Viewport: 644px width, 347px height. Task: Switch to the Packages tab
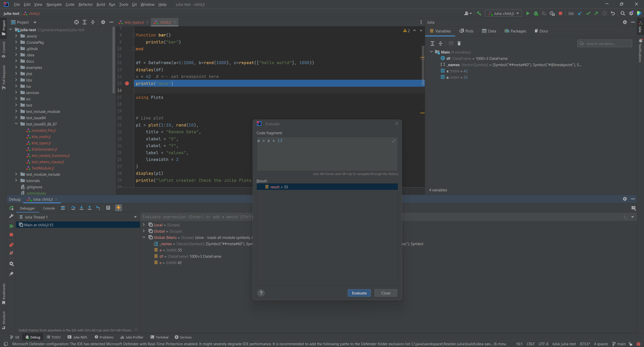(x=515, y=31)
